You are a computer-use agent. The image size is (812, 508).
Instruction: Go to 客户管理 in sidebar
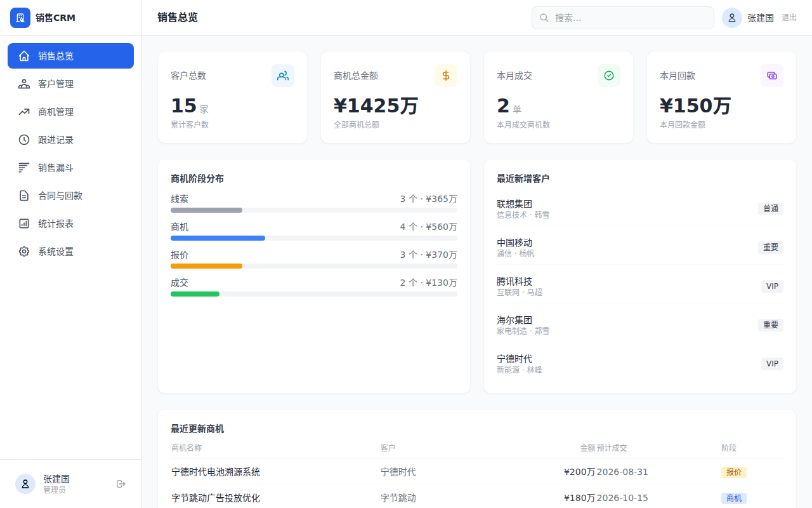click(70, 84)
